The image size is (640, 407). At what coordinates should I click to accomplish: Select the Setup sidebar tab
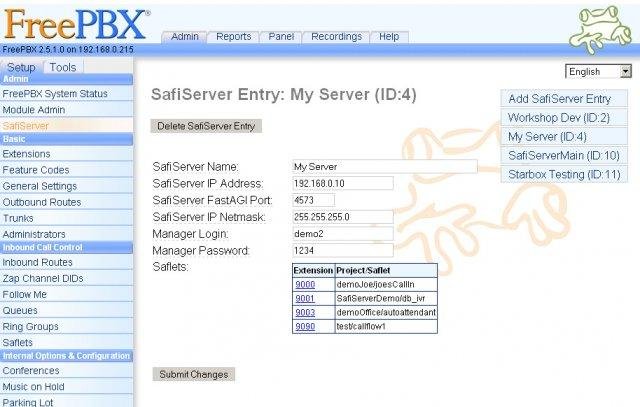(x=21, y=67)
